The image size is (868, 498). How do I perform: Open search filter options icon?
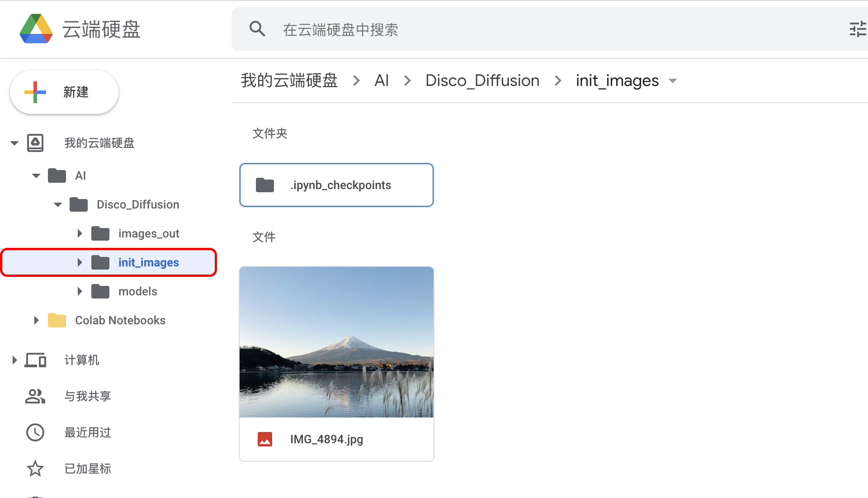tap(857, 29)
